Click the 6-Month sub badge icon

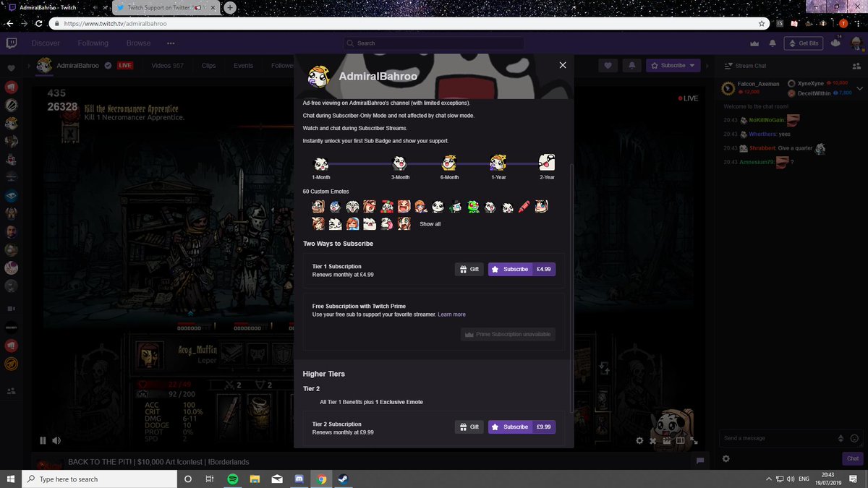[x=449, y=163]
